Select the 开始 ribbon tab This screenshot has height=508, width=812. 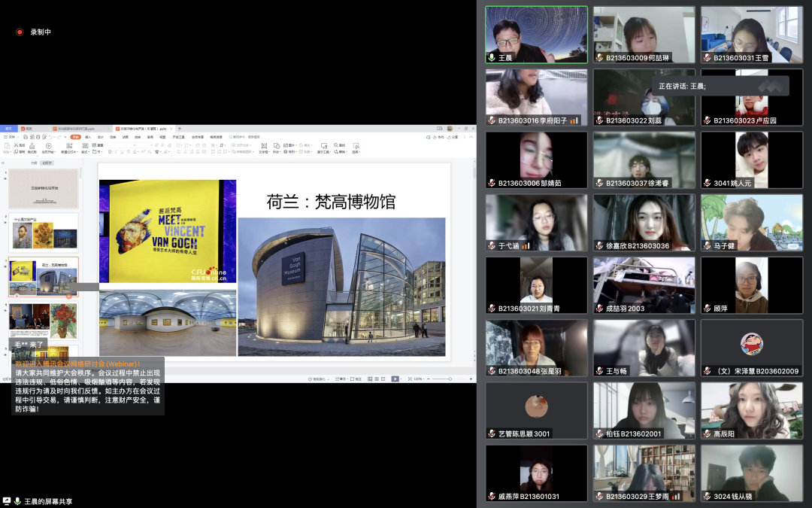point(75,137)
